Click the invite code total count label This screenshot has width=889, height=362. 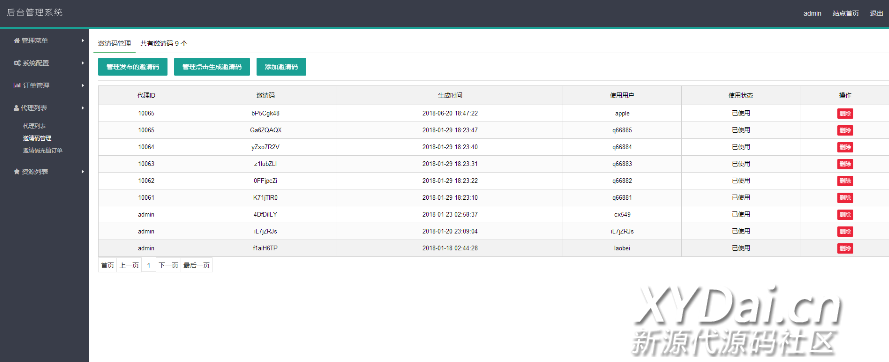pos(164,43)
